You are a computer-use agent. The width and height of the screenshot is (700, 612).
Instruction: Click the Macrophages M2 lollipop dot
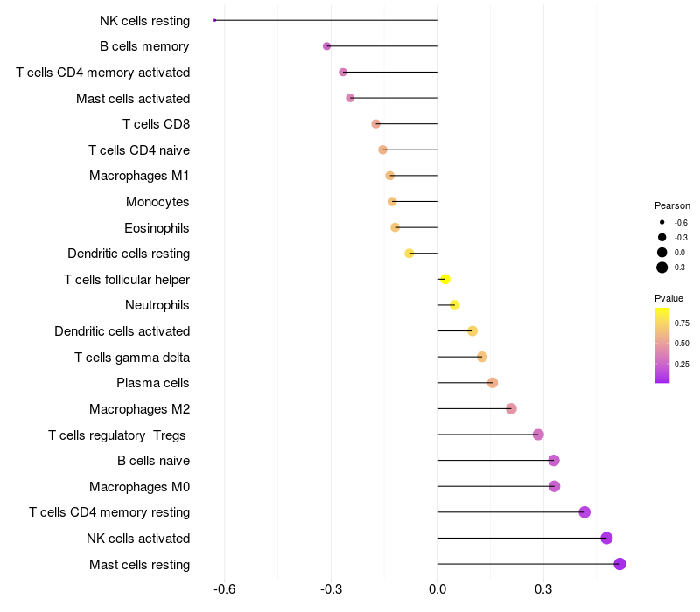click(511, 408)
